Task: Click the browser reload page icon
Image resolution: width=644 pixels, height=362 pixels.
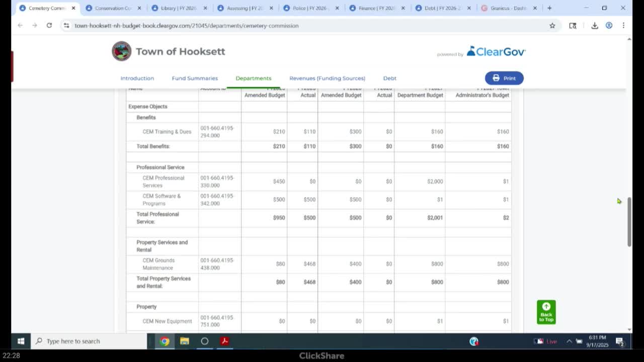Action: [49, 25]
